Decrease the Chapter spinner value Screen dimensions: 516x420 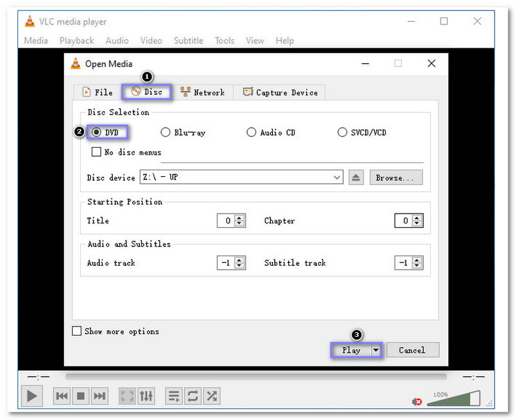[x=417, y=223]
